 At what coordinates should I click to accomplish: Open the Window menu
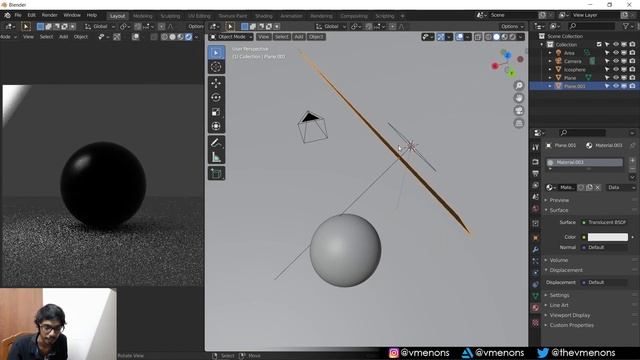click(x=72, y=16)
